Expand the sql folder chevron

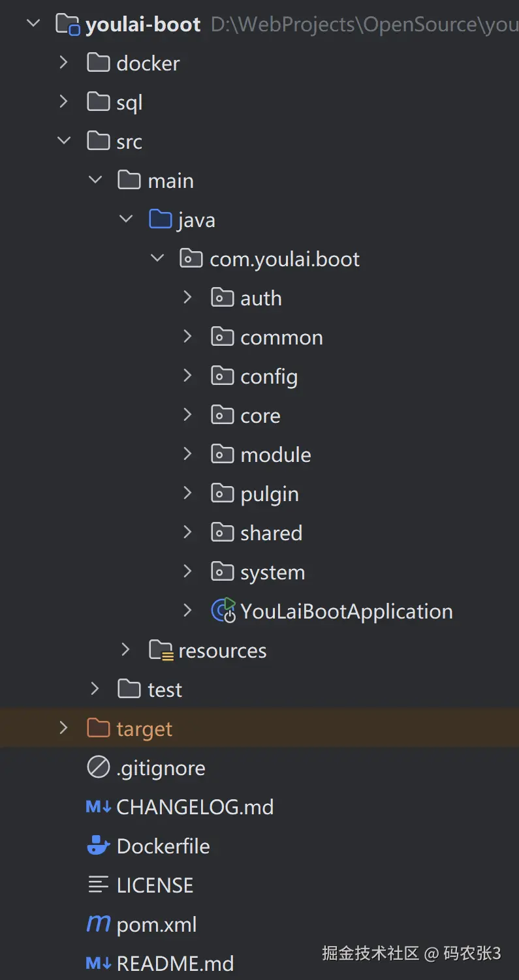pyautogui.click(x=63, y=102)
